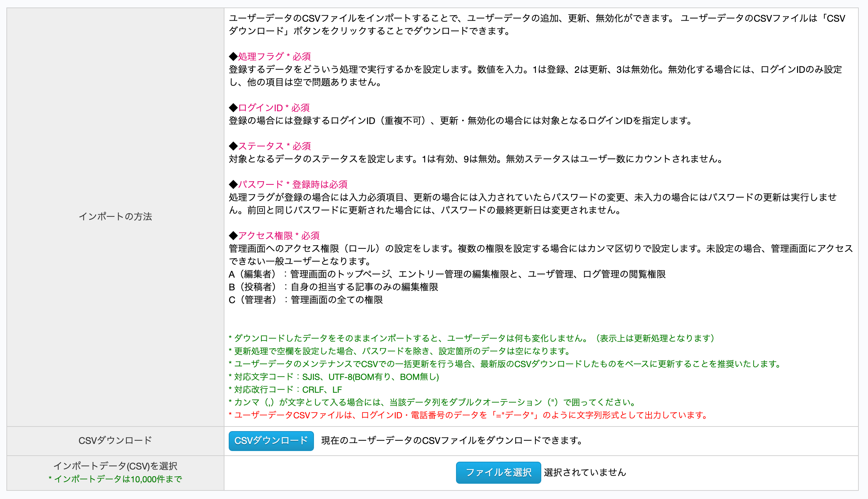Click the 対応文字コード SJIS, UTF-8 note

(334, 377)
